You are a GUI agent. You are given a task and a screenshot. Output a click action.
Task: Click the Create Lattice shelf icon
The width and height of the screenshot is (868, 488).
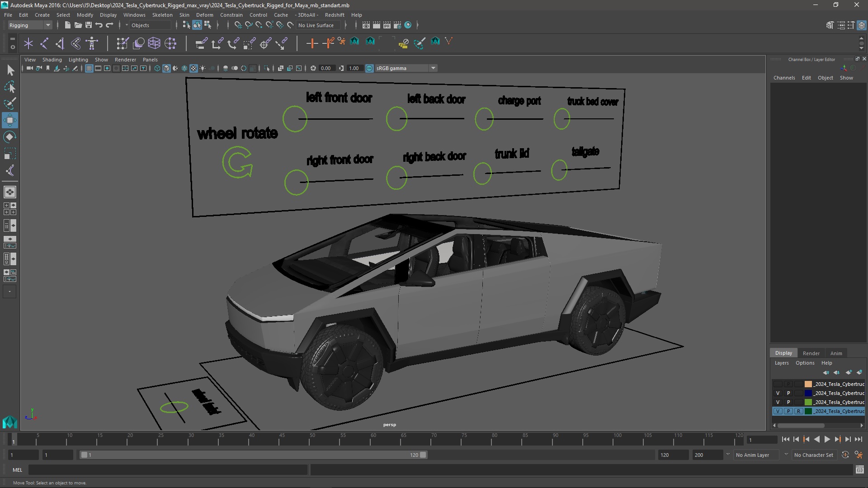[154, 43]
